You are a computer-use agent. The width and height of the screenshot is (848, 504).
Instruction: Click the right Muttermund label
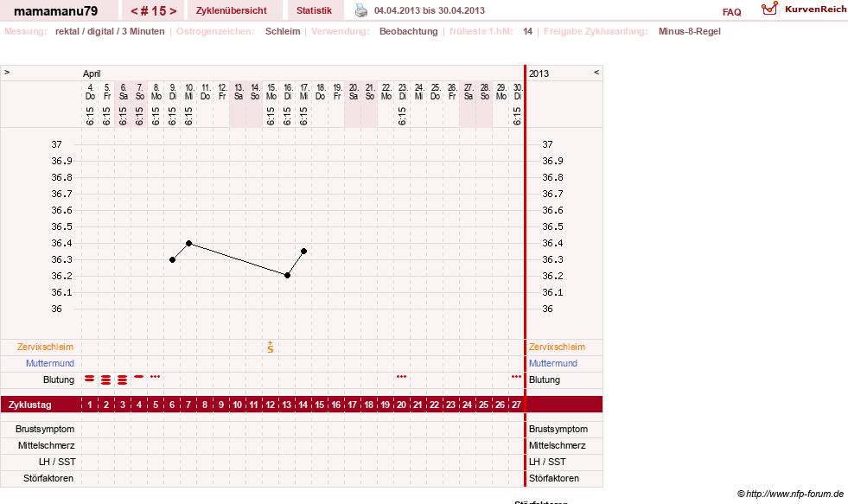pos(553,363)
